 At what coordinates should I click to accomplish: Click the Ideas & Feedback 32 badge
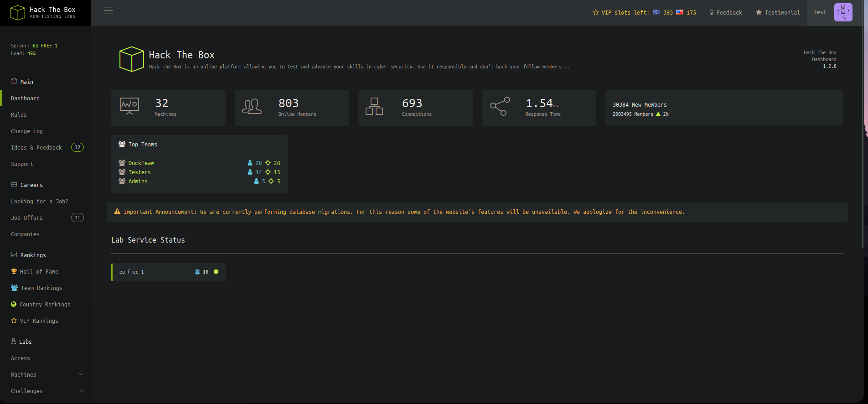coord(77,147)
